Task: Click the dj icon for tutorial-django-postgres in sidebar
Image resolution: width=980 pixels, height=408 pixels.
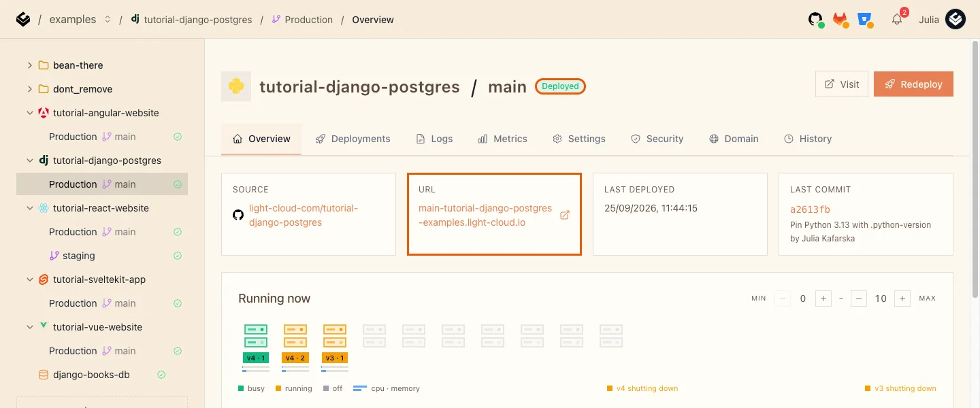Action: click(44, 160)
